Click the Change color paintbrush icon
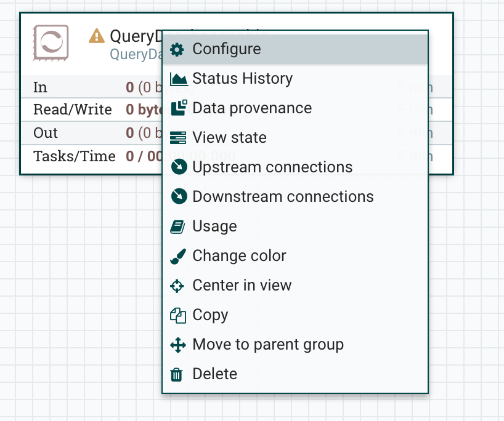Image resolution: width=504 pixels, height=421 pixels. tap(177, 255)
